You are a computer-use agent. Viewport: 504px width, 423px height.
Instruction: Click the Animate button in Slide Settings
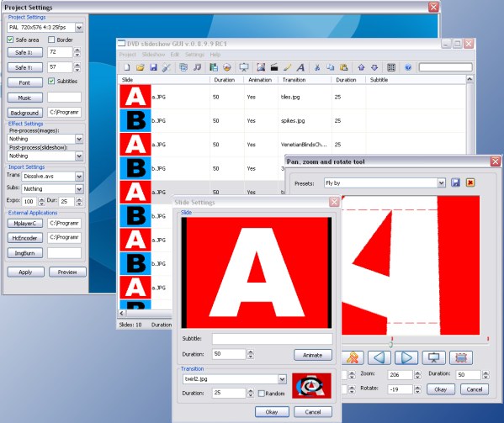(312, 355)
